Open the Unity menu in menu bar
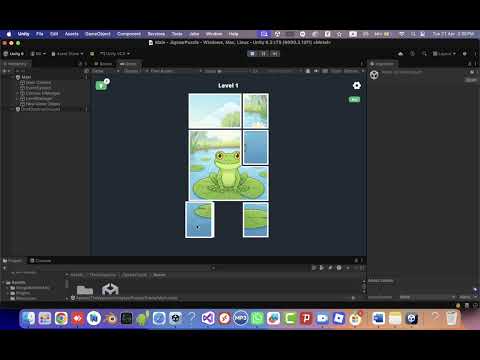The image size is (480, 360). [23, 34]
